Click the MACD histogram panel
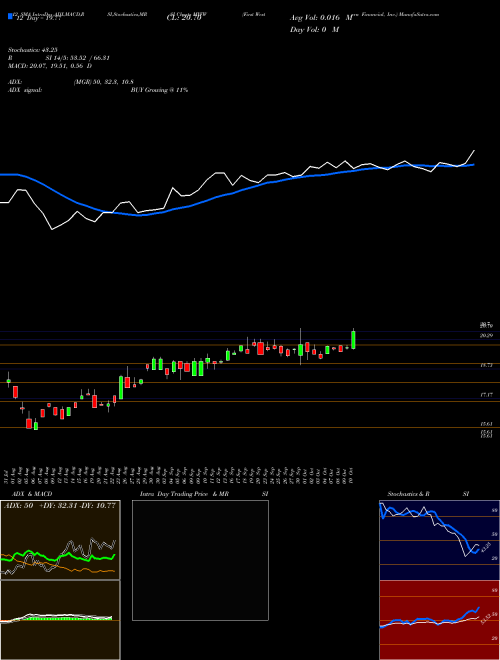500x660 pixels. tap(60, 620)
